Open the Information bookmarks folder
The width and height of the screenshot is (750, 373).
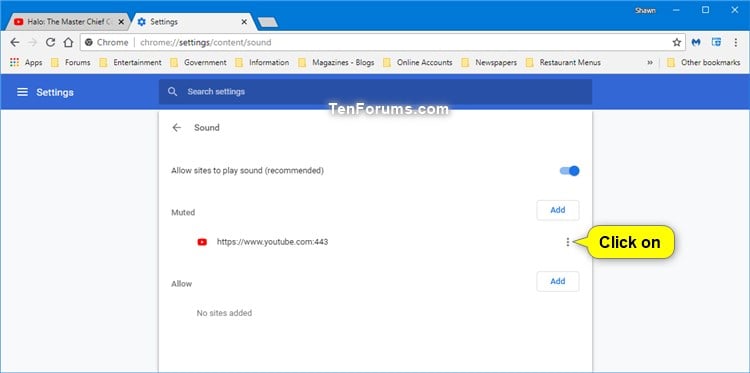(263, 63)
